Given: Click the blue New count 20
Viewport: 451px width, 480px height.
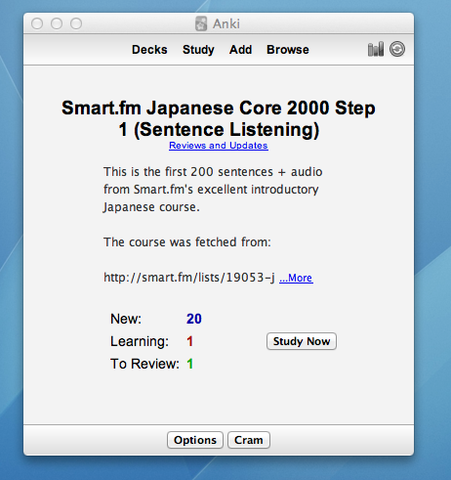Looking at the screenshot, I should 194,319.
